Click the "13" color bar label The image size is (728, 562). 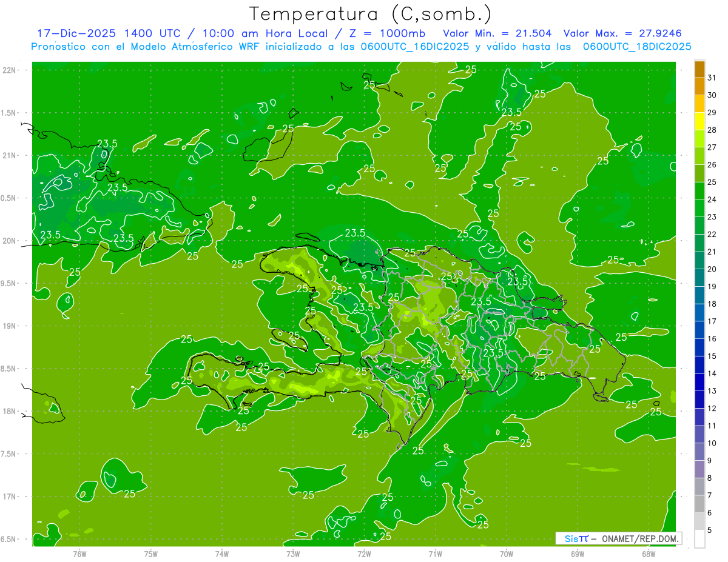[712, 391]
